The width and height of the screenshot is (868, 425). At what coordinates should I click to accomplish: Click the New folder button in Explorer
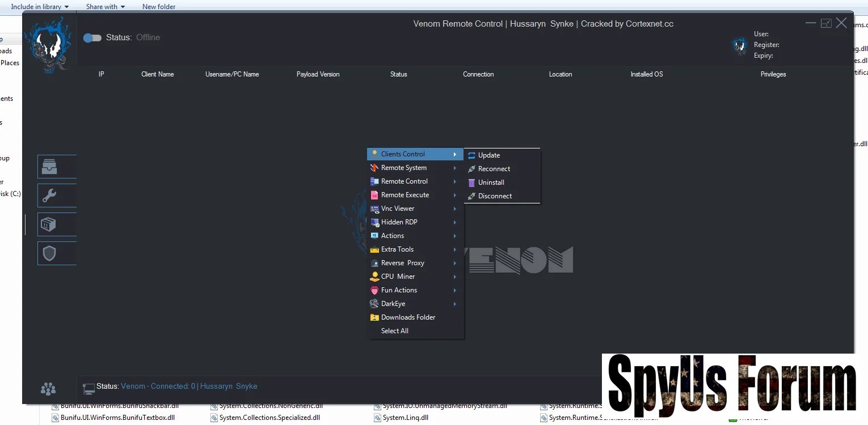coord(159,7)
